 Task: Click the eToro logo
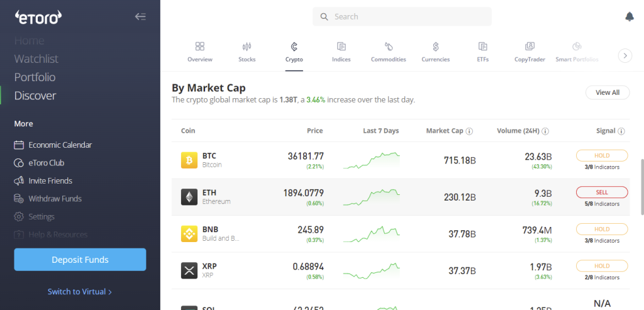[38, 16]
